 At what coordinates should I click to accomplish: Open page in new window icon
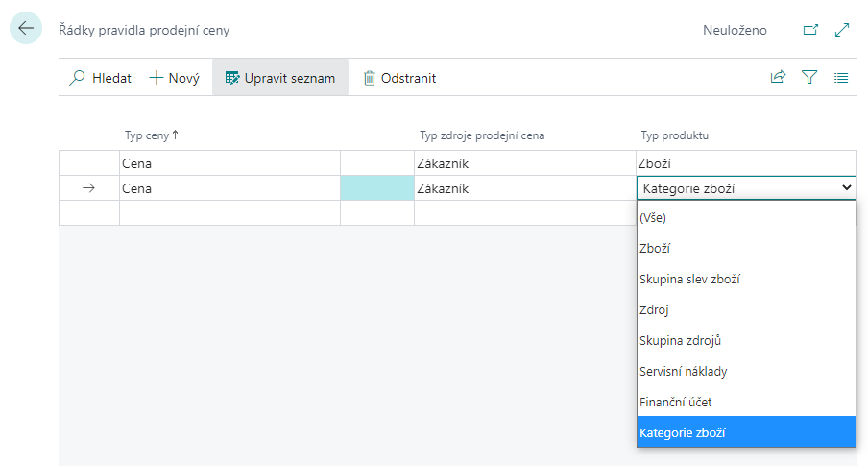tap(810, 30)
